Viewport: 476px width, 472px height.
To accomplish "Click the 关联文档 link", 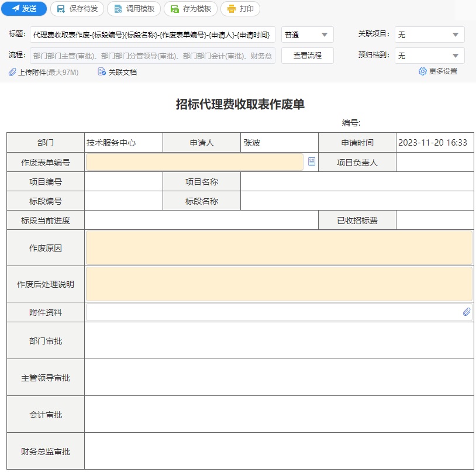I will point(122,73).
